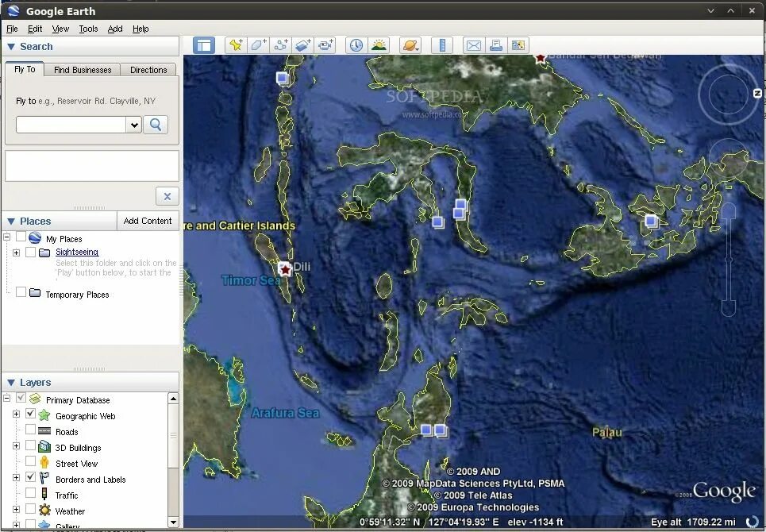Open the Add menu

tap(115, 29)
